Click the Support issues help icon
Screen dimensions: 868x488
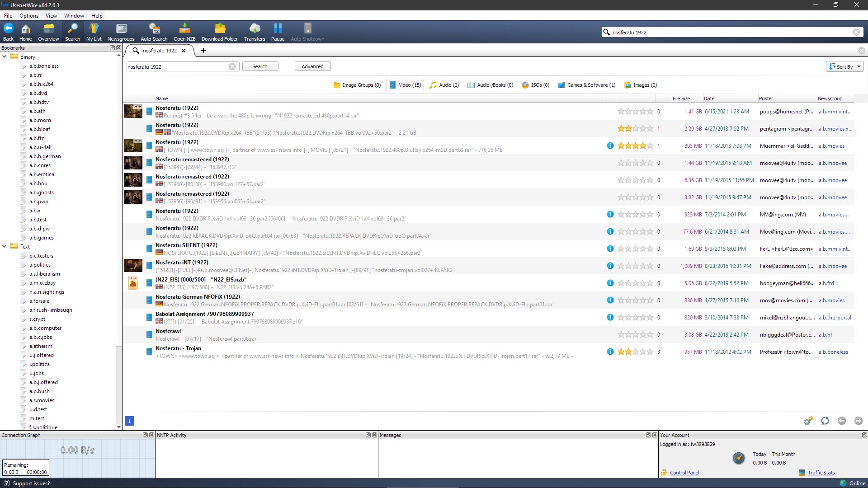point(7,483)
